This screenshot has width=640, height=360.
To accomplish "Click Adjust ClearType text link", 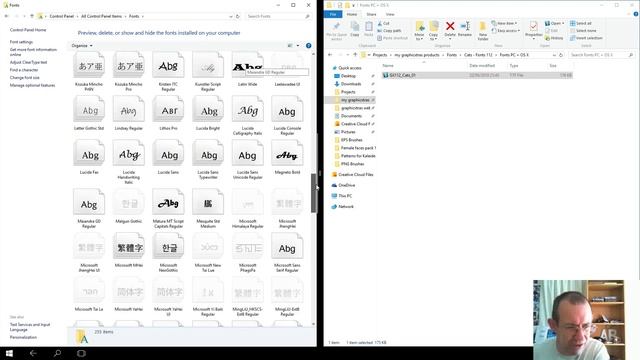I will (x=28, y=62).
